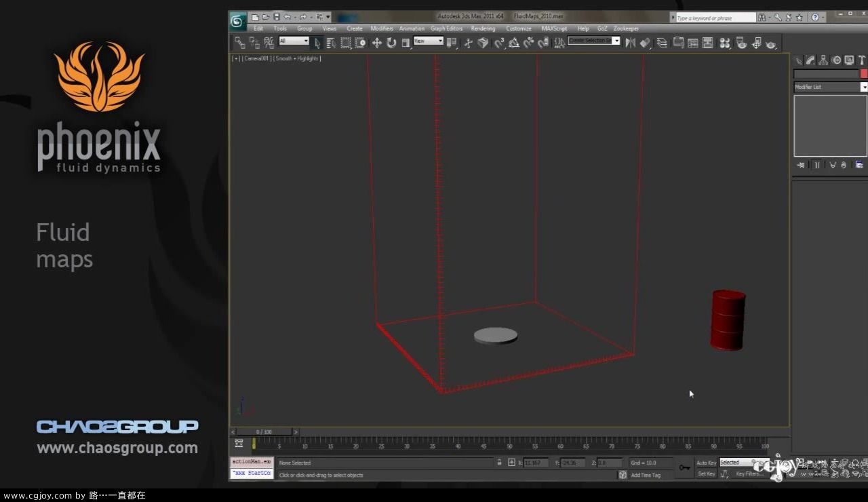
Task: Click the Open File quick access icon
Action: (266, 17)
